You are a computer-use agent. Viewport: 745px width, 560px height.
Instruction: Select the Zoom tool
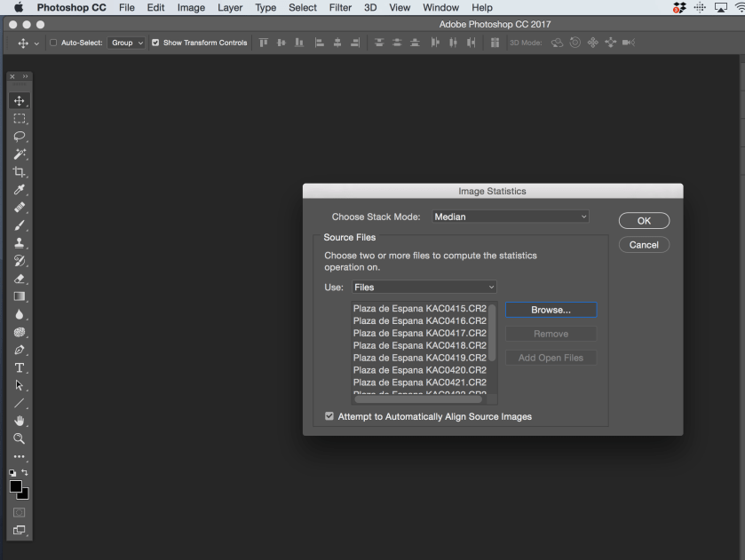(x=19, y=438)
